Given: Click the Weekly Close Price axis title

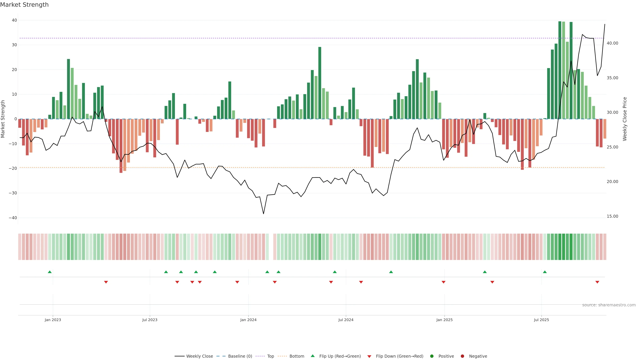Looking at the screenshot, I should click(625, 119).
